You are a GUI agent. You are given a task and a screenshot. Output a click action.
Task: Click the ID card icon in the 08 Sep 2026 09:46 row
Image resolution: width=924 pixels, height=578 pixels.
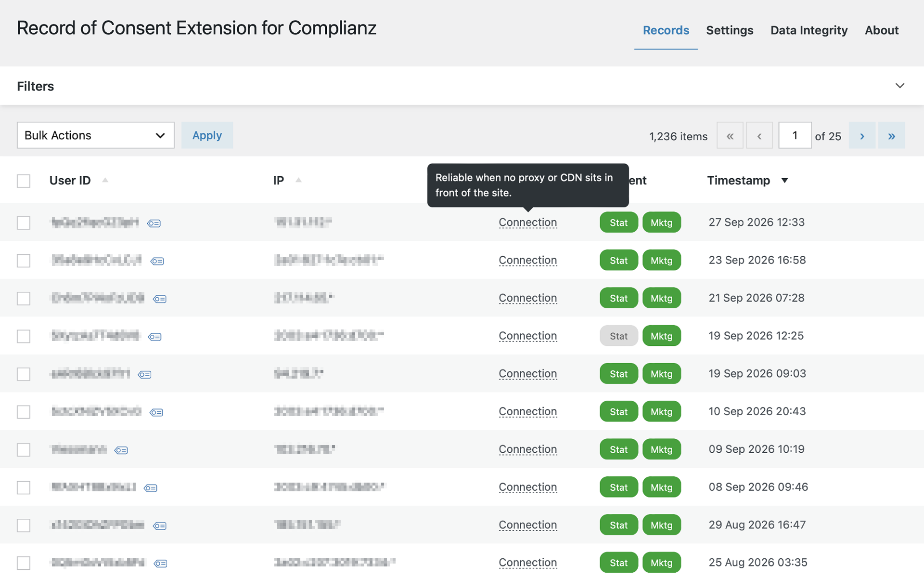[x=151, y=488]
